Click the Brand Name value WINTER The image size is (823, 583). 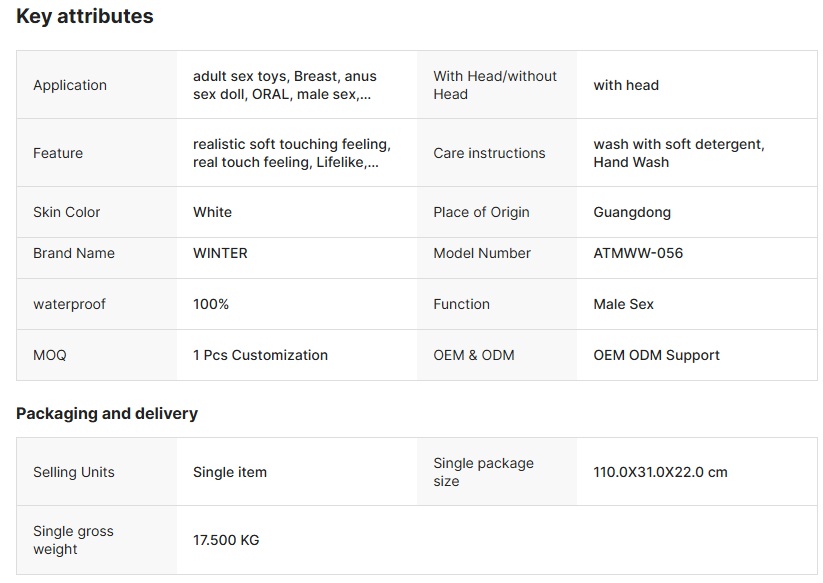(x=220, y=253)
